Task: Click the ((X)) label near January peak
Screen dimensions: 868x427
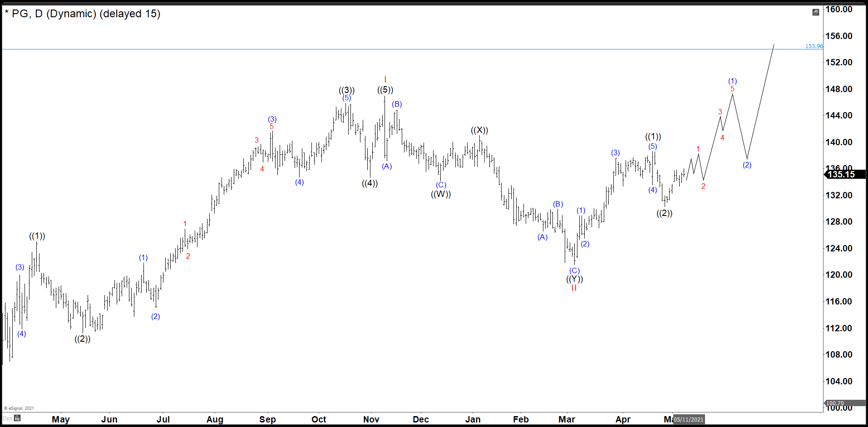Action: [x=480, y=130]
